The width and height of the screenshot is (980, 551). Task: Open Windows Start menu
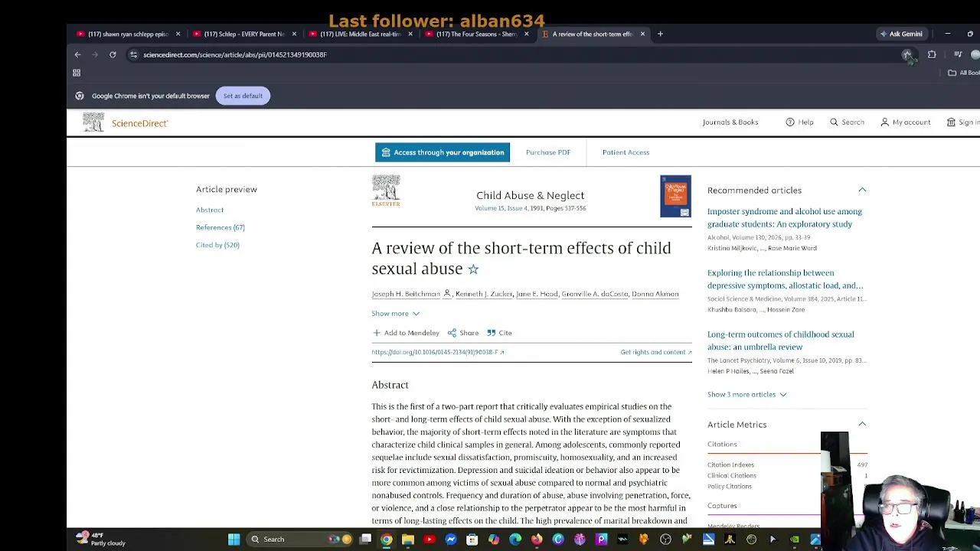pyautogui.click(x=234, y=540)
